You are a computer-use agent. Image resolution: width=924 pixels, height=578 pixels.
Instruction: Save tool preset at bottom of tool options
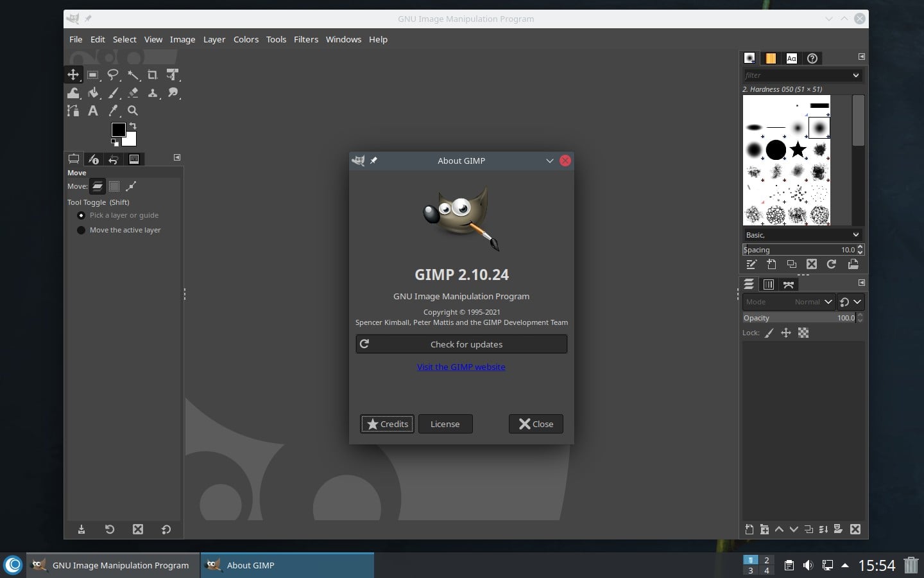click(81, 529)
